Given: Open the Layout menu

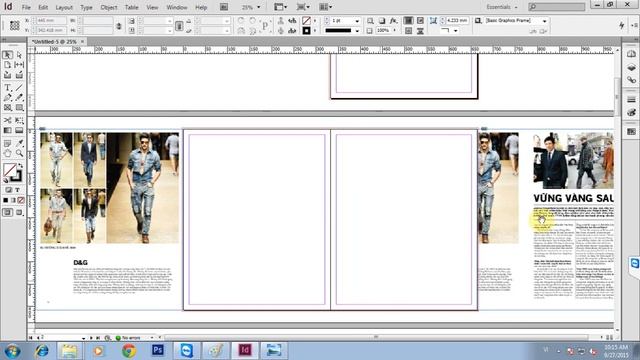Looking at the screenshot, I should [x=64, y=7].
